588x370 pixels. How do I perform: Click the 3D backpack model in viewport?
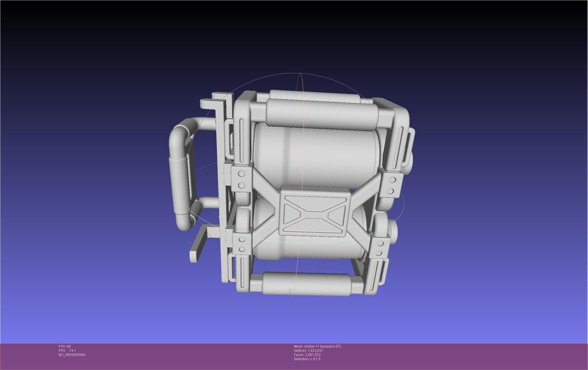pos(292,193)
